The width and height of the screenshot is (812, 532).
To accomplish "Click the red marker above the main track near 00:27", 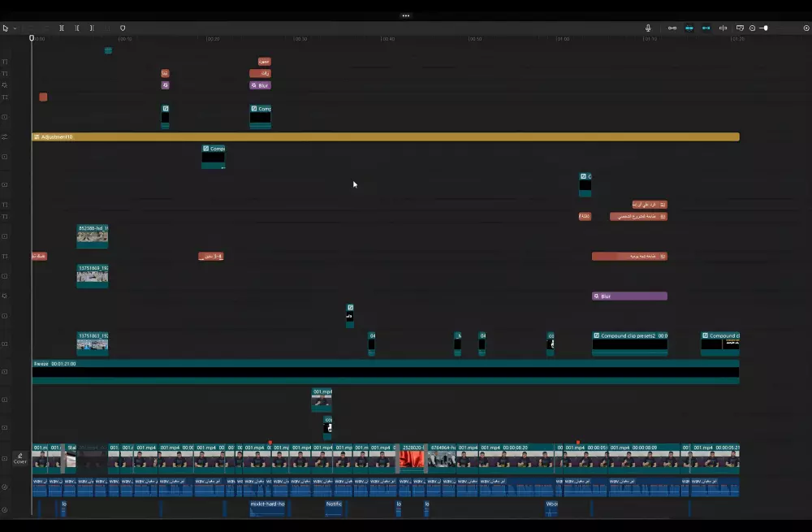I will (270, 443).
